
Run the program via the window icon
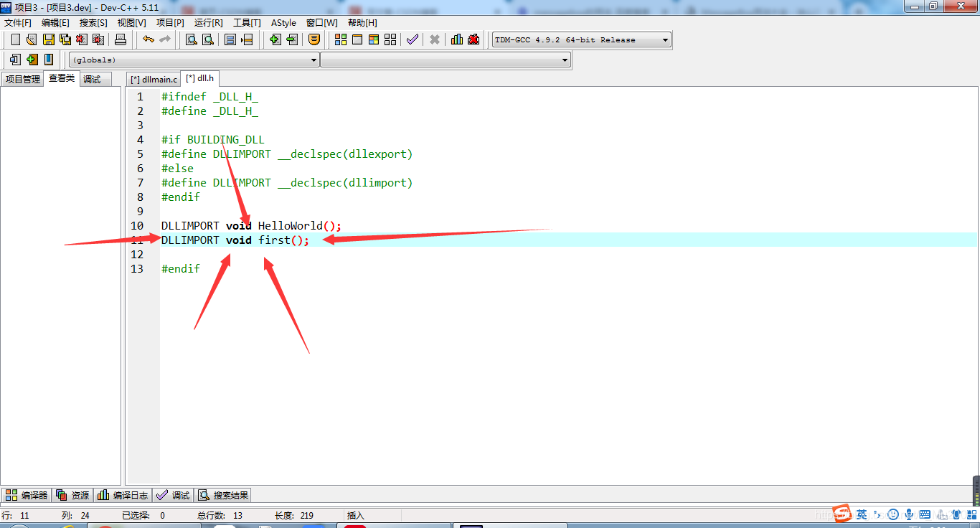click(x=357, y=39)
